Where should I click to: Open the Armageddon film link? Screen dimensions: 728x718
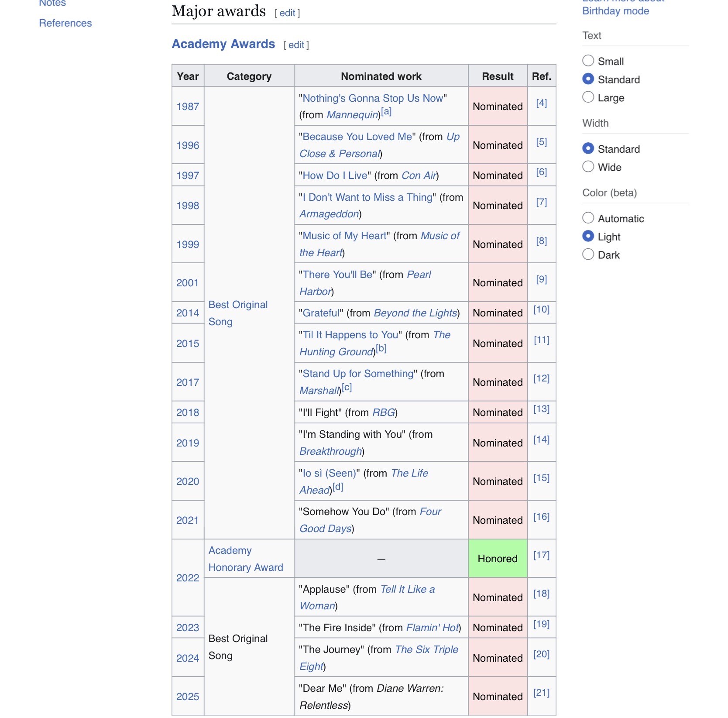329,214
